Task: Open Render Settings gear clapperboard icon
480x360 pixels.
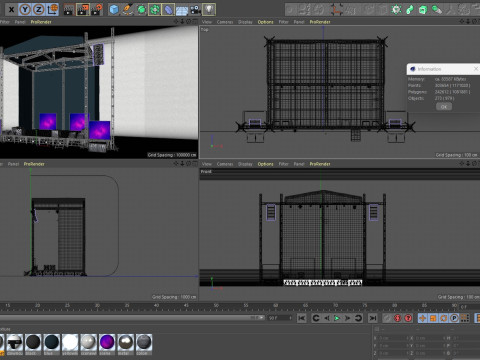Action: [x=97, y=10]
